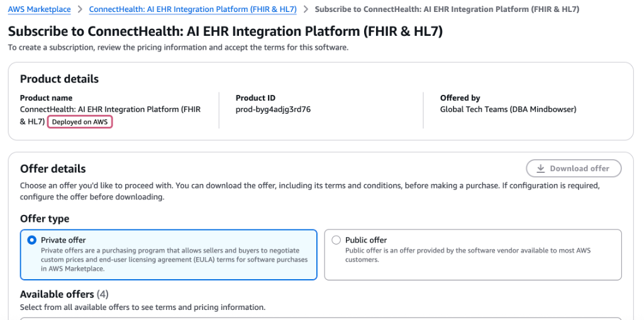Open the AWS Marketplace breadcrumb link

[x=39, y=9]
